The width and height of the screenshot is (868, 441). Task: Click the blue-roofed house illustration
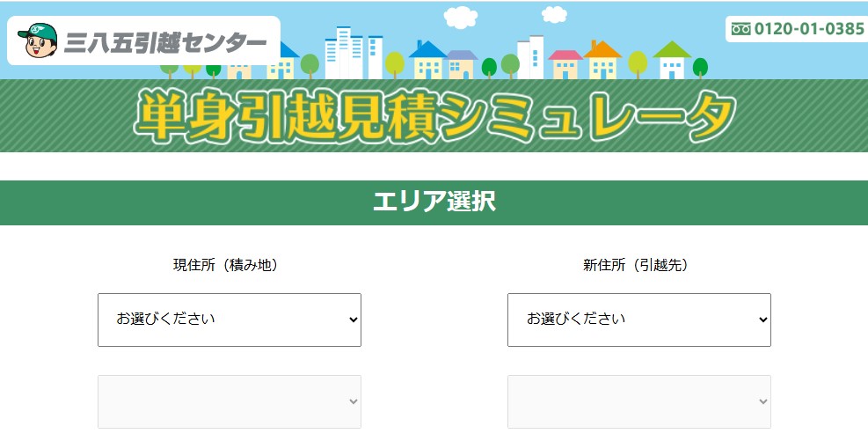pos(427,60)
